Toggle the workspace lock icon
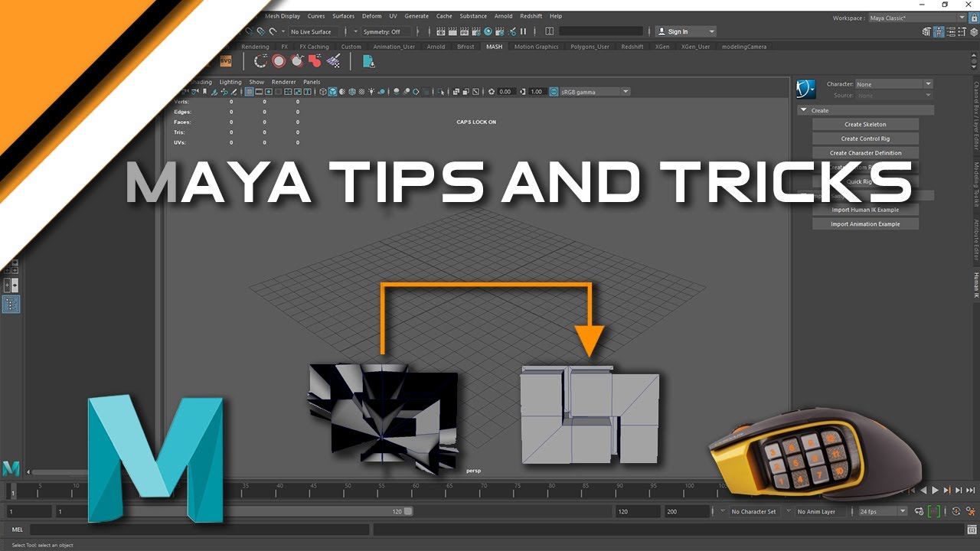The width and height of the screenshot is (980, 551). (x=974, y=18)
